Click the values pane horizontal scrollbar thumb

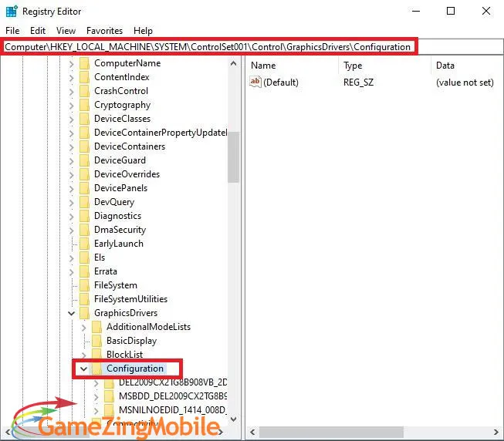[x=331, y=432]
